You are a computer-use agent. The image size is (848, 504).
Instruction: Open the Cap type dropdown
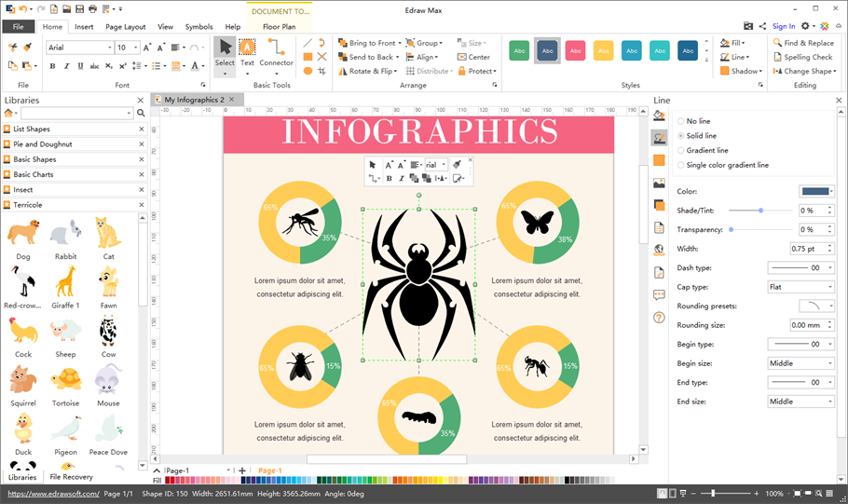(x=800, y=287)
